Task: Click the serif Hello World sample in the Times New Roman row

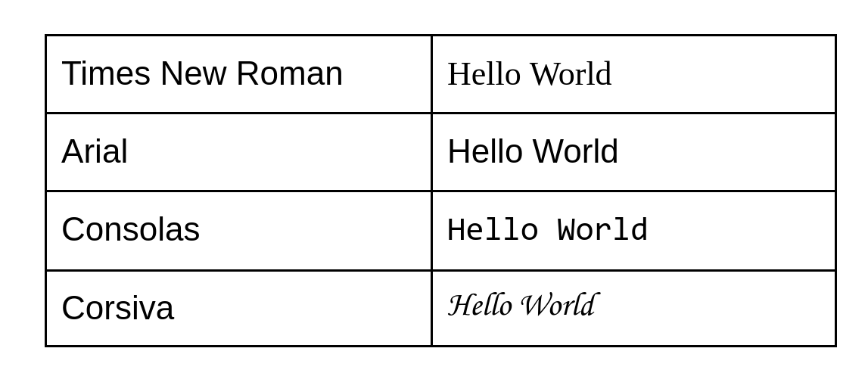Action: 529,74
